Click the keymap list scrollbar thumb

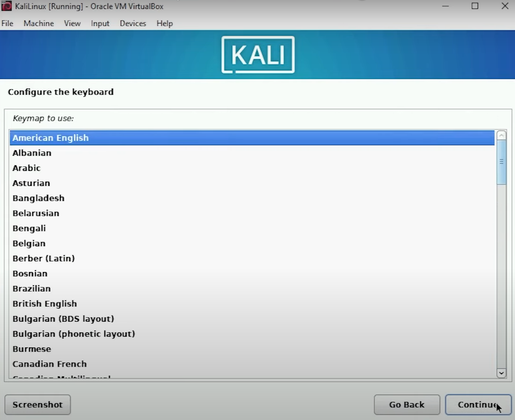pos(501,162)
